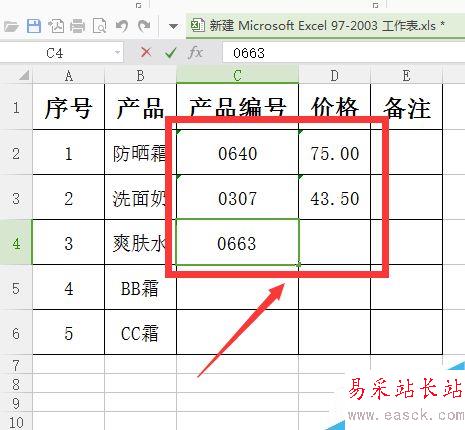Confirm the entry with the green checkmark
Viewport: 465px width, 430px height.
click(x=171, y=52)
